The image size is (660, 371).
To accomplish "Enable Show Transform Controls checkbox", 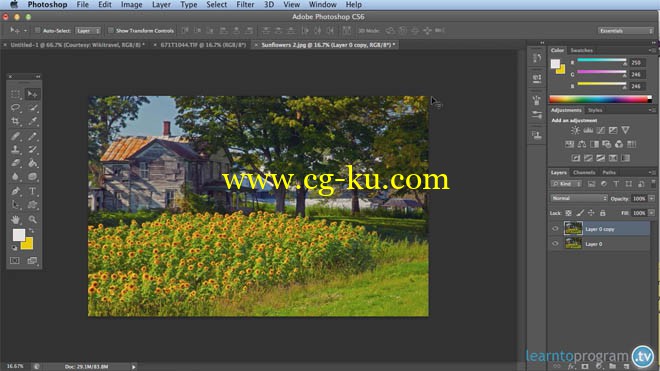I will [x=111, y=30].
